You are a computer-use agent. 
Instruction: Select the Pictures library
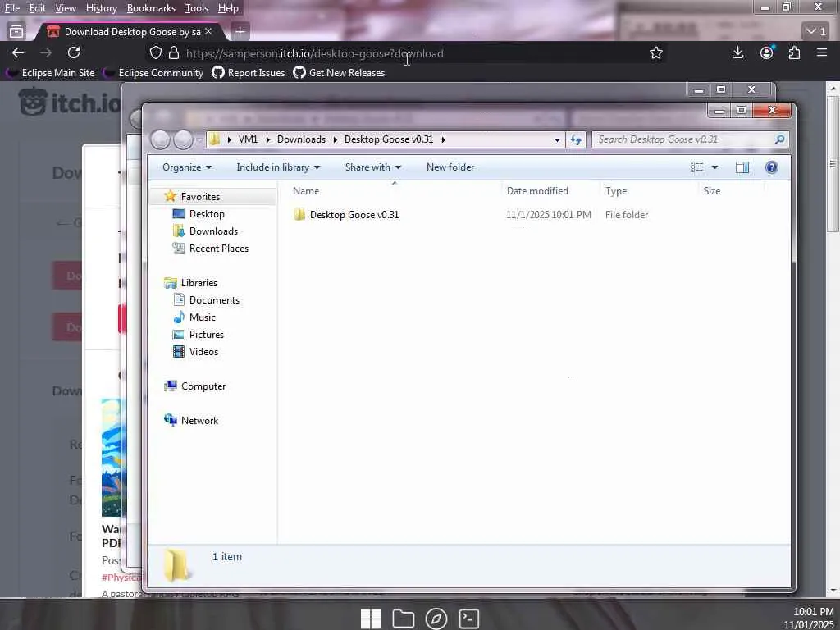coord(206,335)
